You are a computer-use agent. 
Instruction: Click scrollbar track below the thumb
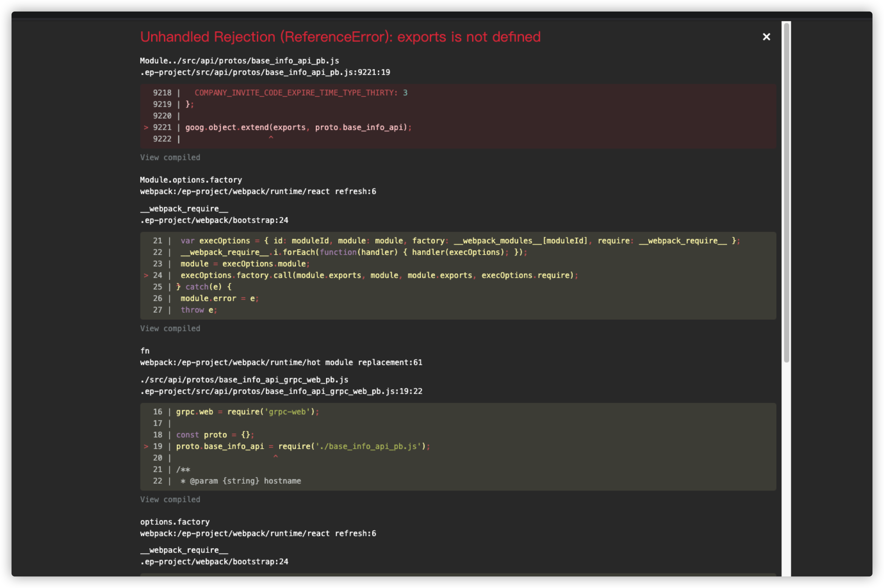click(x=787, y=469)
